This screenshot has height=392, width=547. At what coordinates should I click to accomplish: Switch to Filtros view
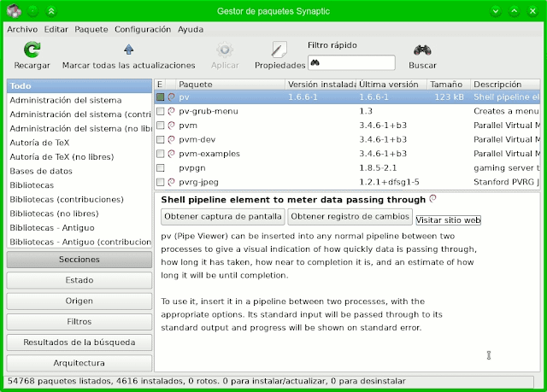pyautogui.click(x=79, y=321)
